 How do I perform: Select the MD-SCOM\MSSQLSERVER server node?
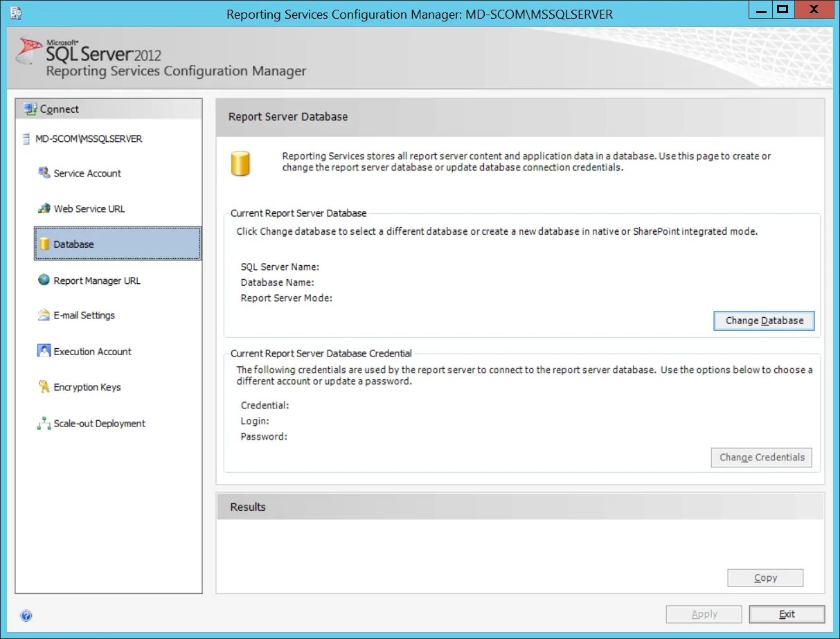(x=89, y=138)
